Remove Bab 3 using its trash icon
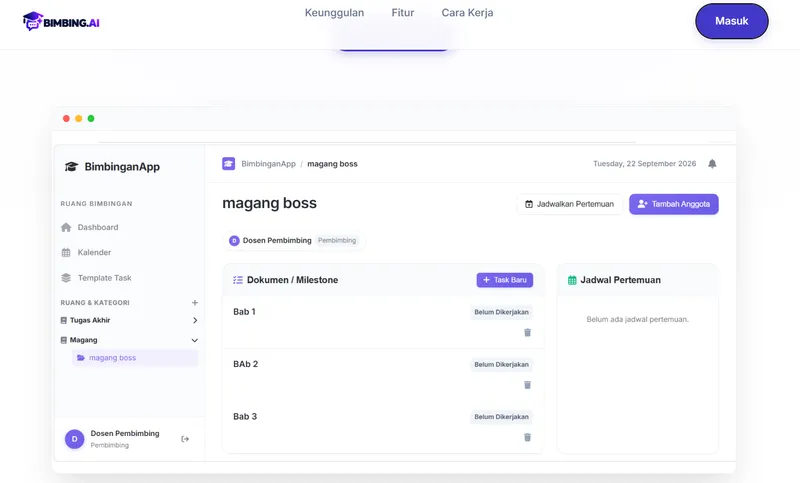Viewport: 800px width, 483px height. (528, 437)
